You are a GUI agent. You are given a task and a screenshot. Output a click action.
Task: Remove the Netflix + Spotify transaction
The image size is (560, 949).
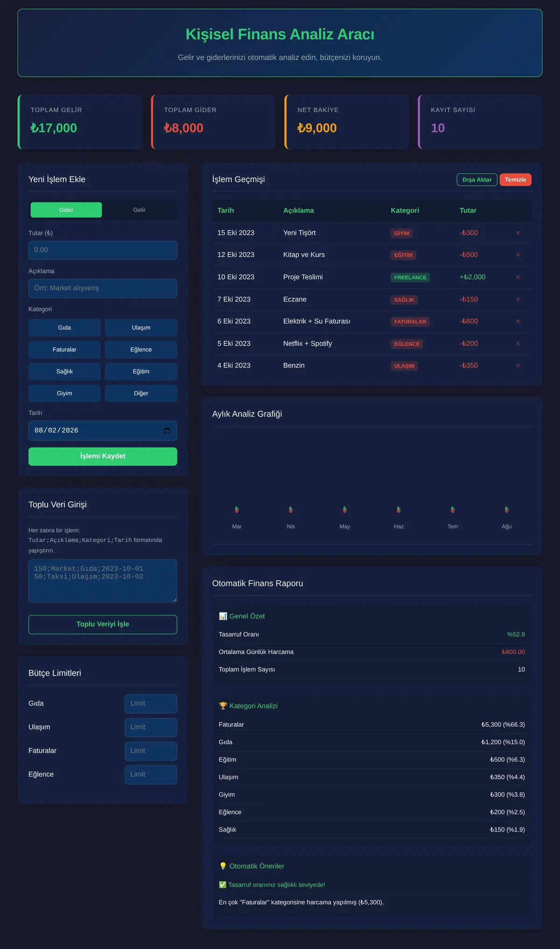point(518,344)
